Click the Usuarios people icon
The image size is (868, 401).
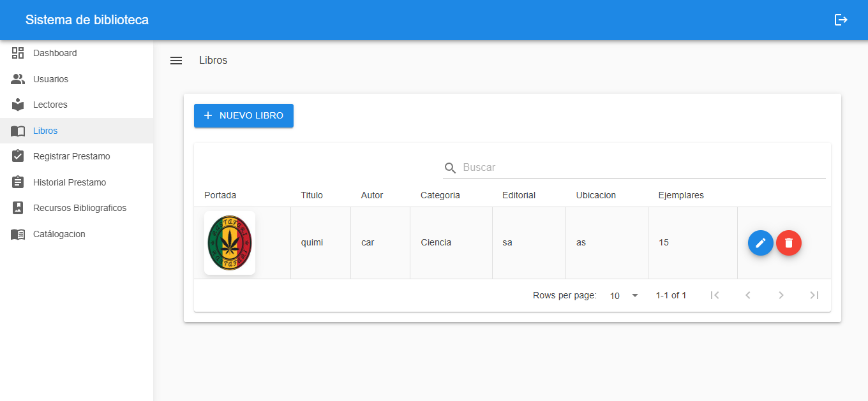coord(18,79)
